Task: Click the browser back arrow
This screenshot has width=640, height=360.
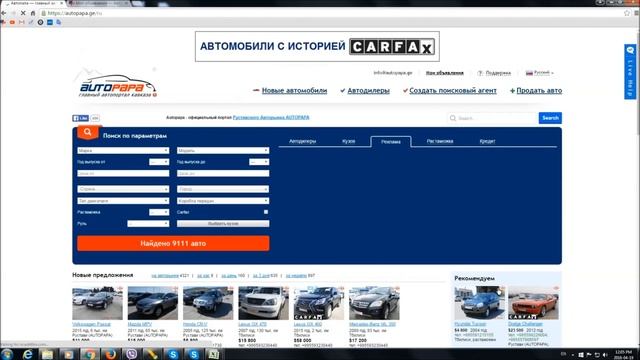Action: coord(4,13)
